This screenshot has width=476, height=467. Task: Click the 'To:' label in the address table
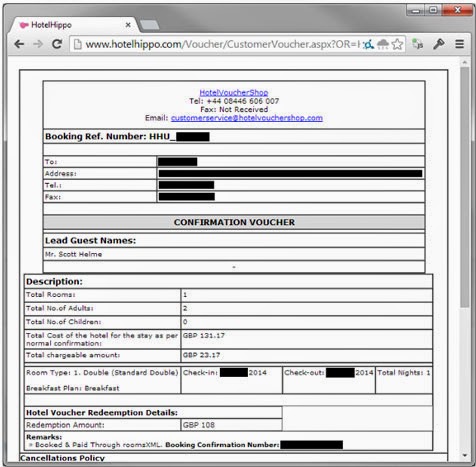(51, 162)
